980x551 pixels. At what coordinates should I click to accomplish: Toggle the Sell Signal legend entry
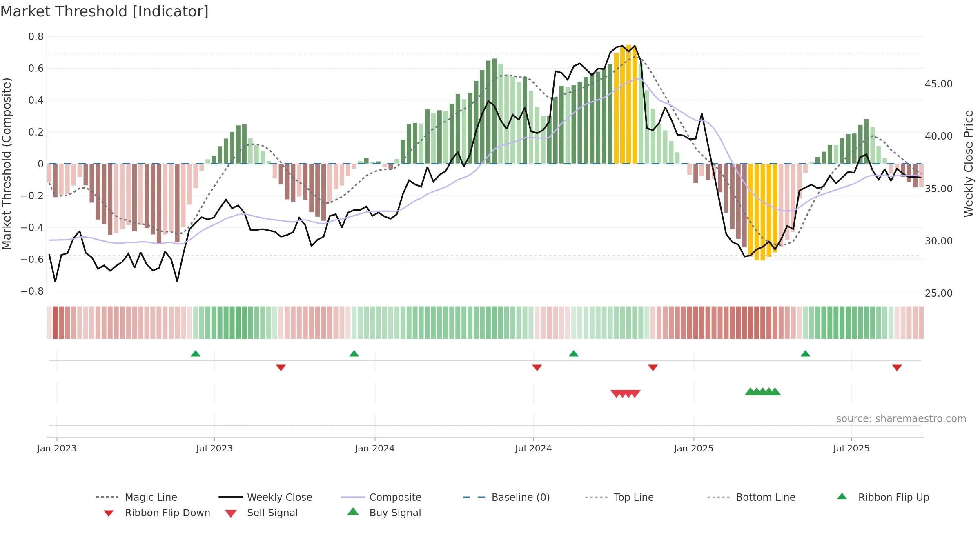coord(261,513)
